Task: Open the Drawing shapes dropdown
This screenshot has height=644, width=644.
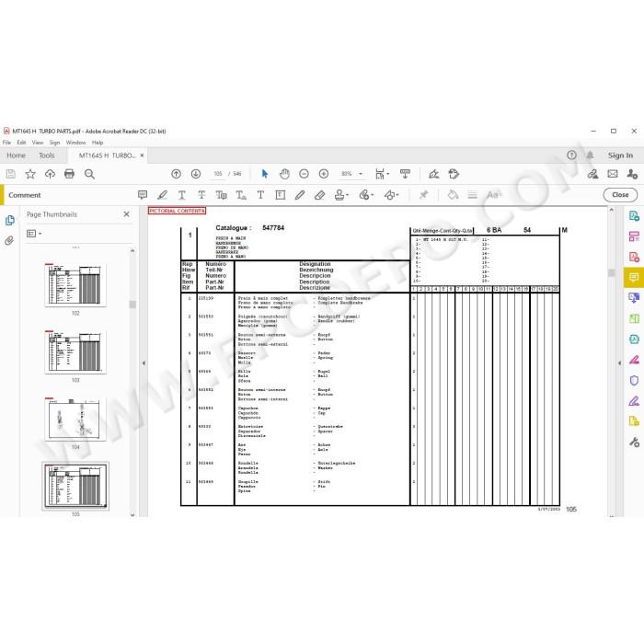Action: 391,195
